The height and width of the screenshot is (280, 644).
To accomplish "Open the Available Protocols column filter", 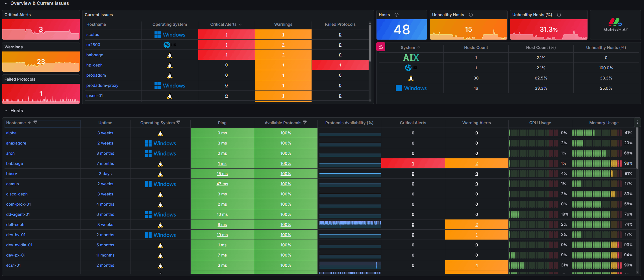I will pyautogui.click(x=305, y=122).
